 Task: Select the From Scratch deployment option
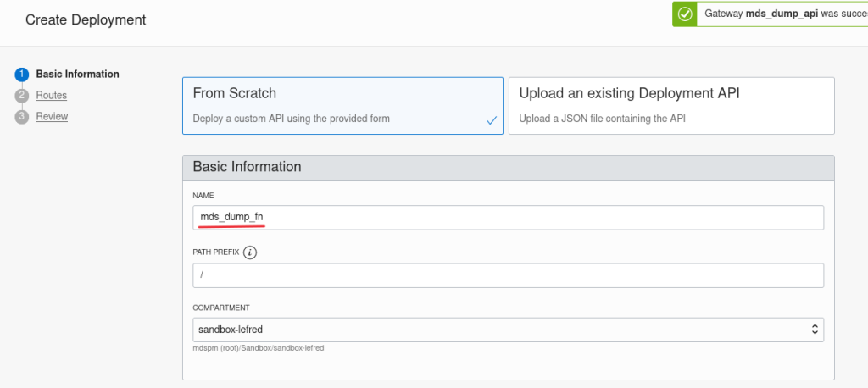(342, 106)
